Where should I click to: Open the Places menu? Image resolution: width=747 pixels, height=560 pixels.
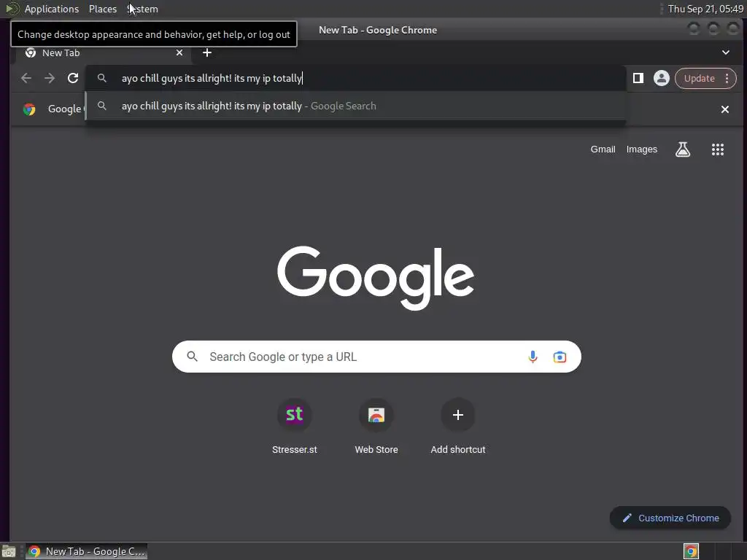click(x=103, y=9)
